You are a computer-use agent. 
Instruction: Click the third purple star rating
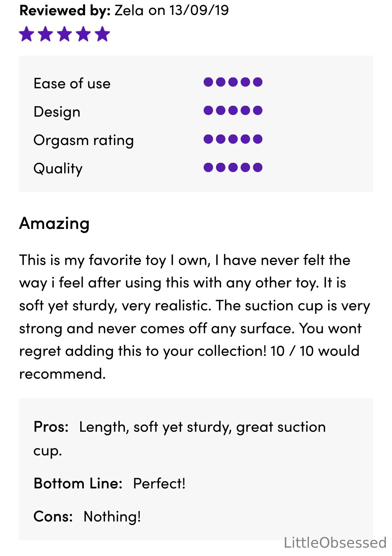pos(64,34)
